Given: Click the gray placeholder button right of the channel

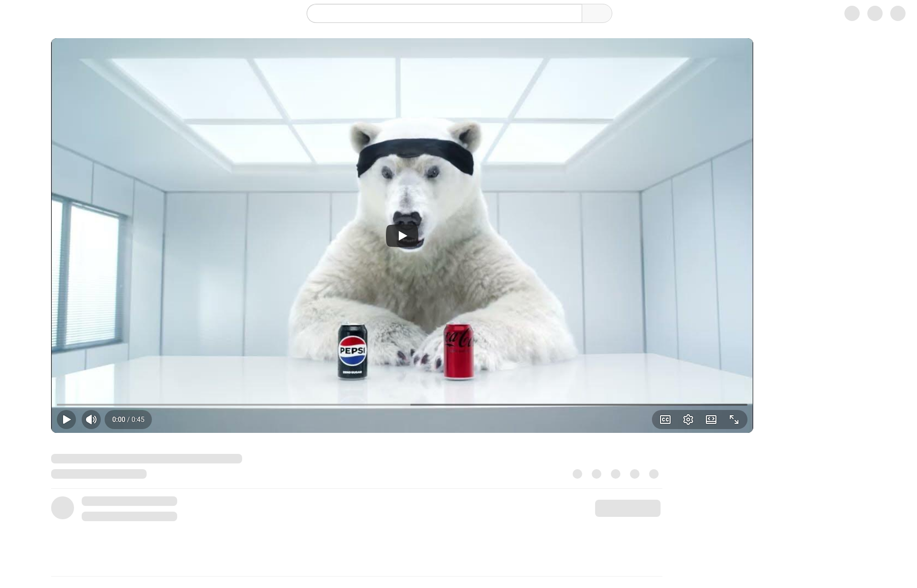Looking at the screenshot, I should [x=628, y=508].
